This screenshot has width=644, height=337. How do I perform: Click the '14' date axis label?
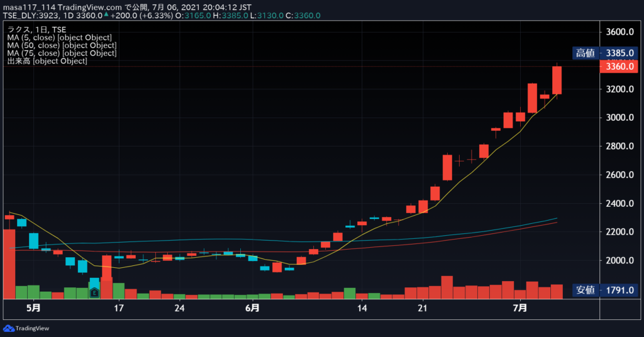362,308
